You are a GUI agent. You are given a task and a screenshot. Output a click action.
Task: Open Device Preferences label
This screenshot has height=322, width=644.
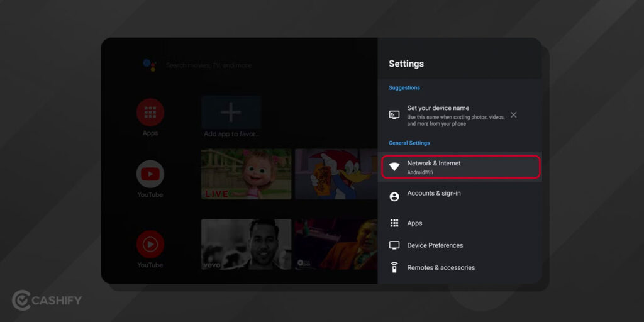coord(435,245)
